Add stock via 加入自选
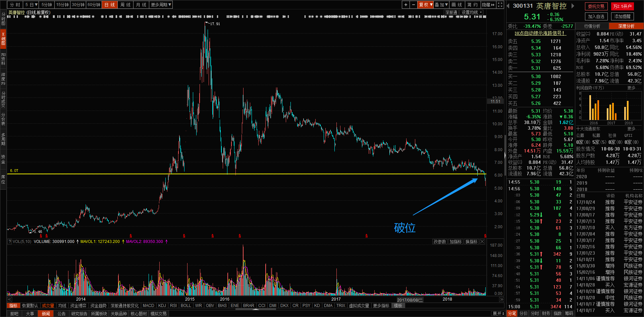644x317 pixels. pos(596,16)
